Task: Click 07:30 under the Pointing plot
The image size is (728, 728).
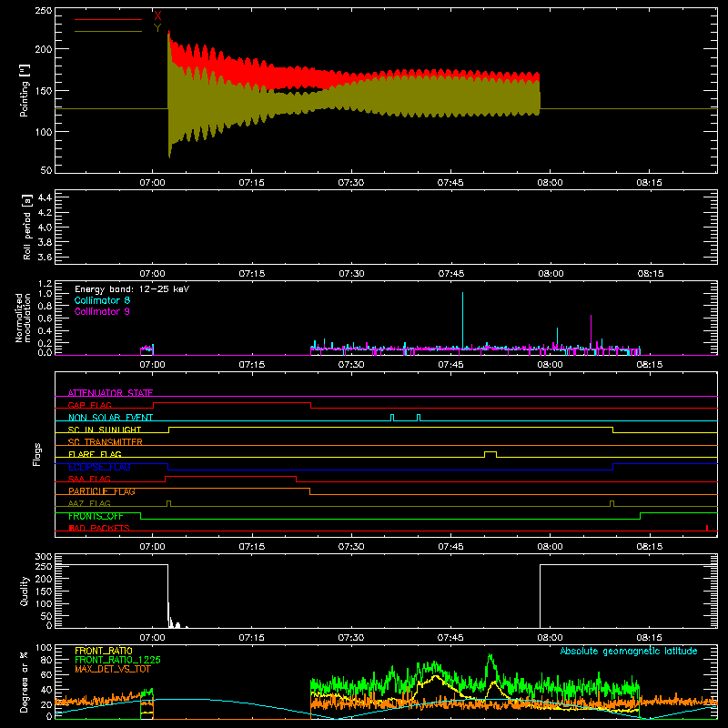Action: click(351, 183)
